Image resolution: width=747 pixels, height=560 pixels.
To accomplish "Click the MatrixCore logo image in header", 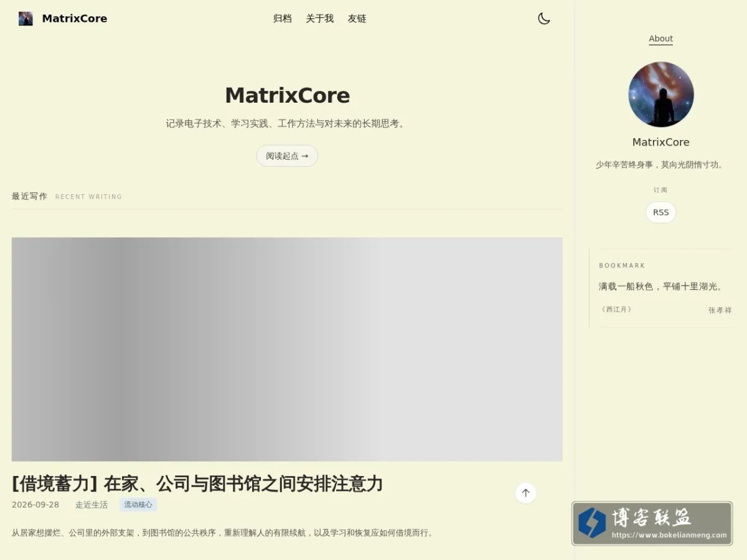I will (26, 19).
